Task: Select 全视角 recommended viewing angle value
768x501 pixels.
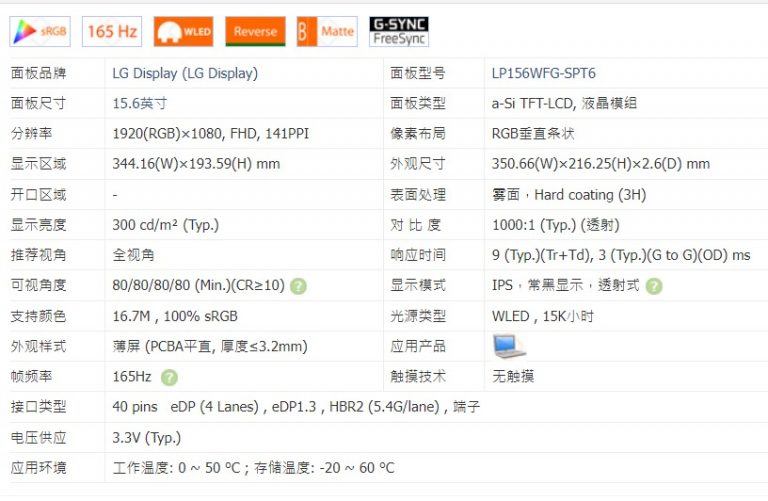Action: click(x=133, y=255)
